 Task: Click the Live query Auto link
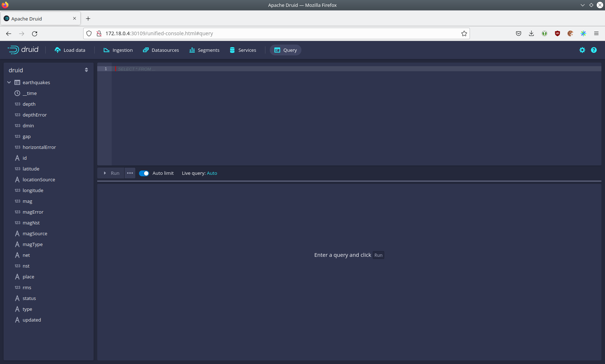click(x=212, y=173)
